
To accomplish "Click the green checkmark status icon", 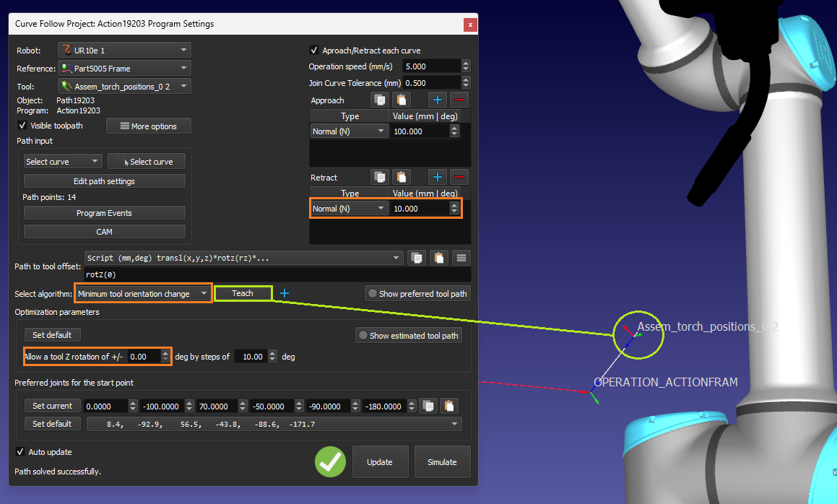I will point(330,461).
